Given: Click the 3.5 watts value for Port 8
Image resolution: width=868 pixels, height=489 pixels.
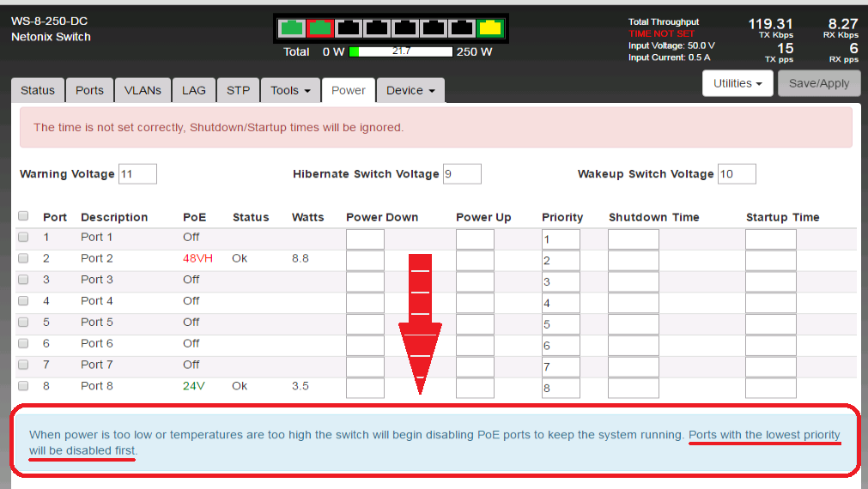Looking at the screenshot, I should click(x=300, y=386).
